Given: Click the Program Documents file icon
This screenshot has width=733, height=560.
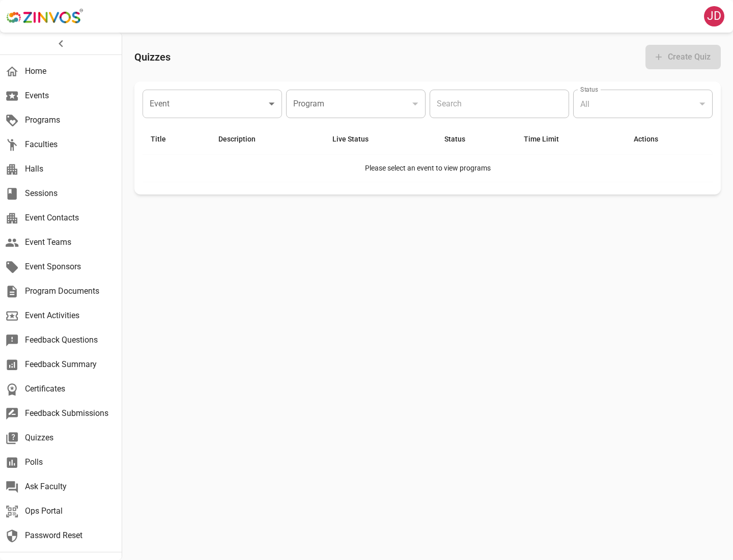Looking at the screenshot, I should pos(12,291).
